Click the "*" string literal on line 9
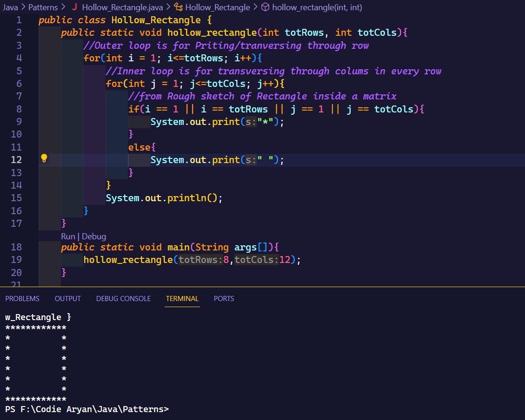525x420 pixels. pos(265,122)
